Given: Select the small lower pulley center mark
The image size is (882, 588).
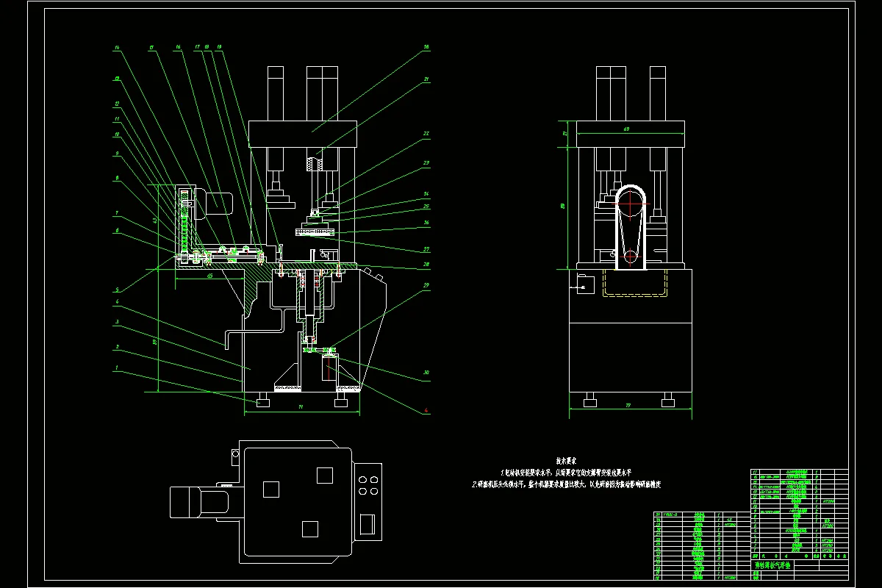Looking at the screenshot, I should point(631,257).
